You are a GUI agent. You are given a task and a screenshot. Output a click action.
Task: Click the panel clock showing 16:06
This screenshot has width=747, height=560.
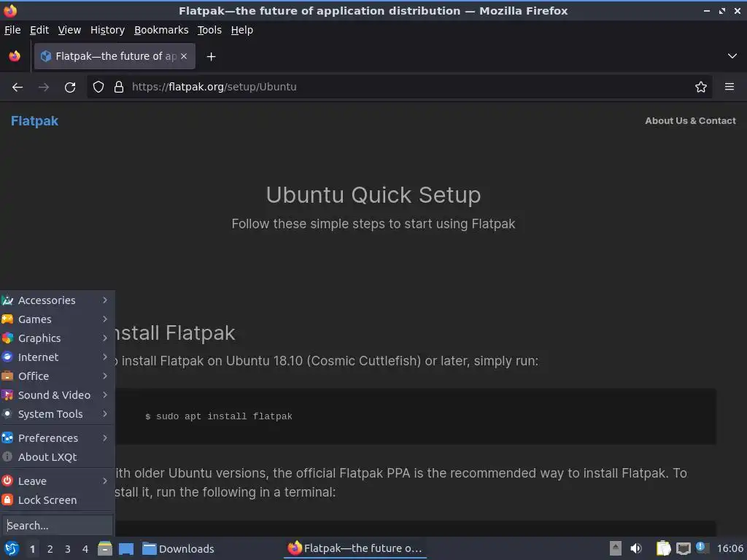tap(729, 548)
